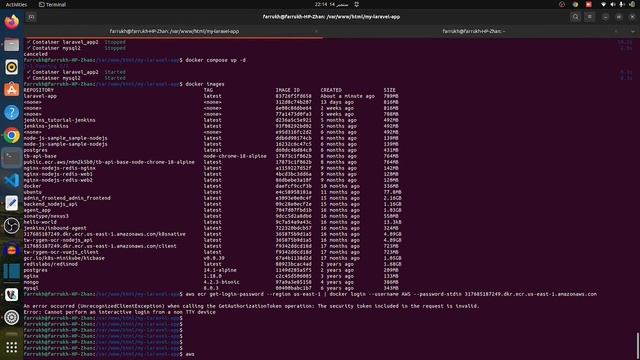This screenshot has height=360, width=640.
Task: Switch to the my-laravel-app terminal tab
Action: [174, 31]
